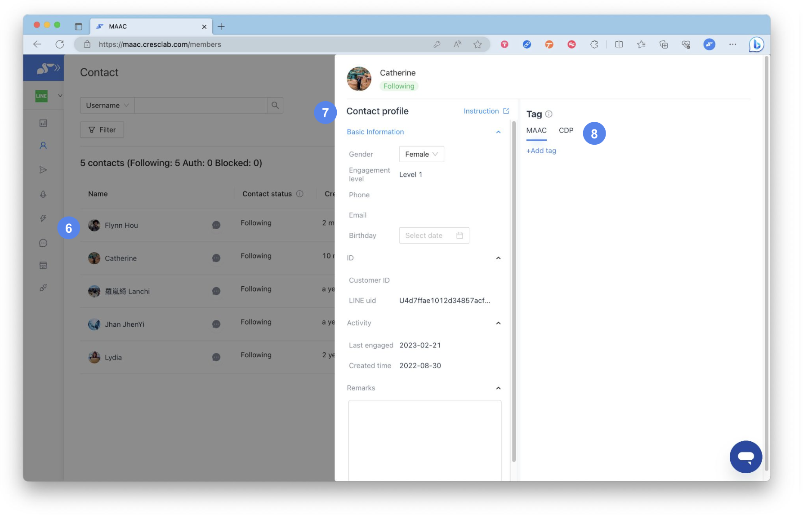Click the Contact status info icon

coord(300,194)
